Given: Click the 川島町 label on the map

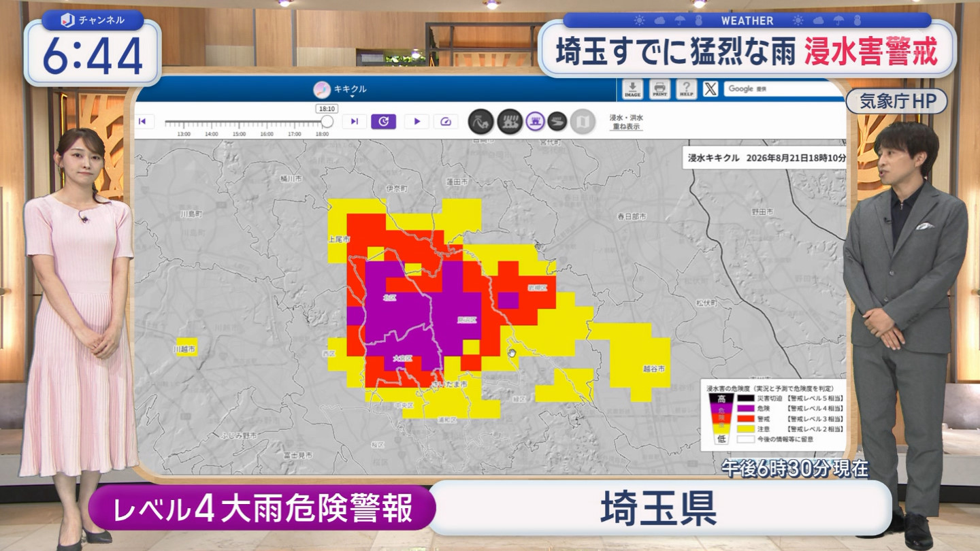Looking at the screenshot, I should 191,214.
